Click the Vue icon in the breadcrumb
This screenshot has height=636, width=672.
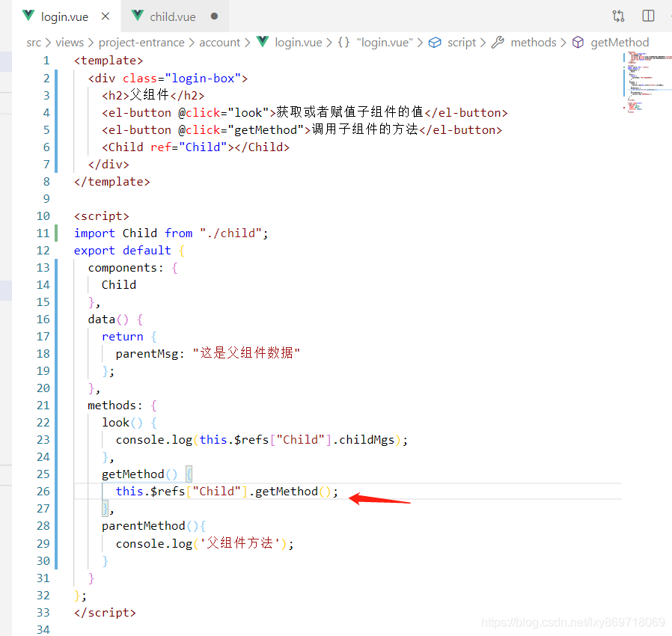pyautogui.click(x=262, y=42)
